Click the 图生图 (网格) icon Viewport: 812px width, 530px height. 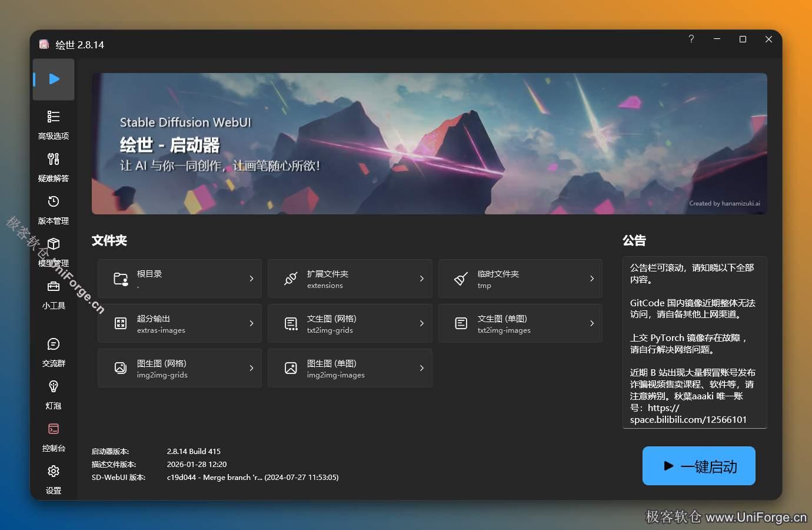(121, 368)
